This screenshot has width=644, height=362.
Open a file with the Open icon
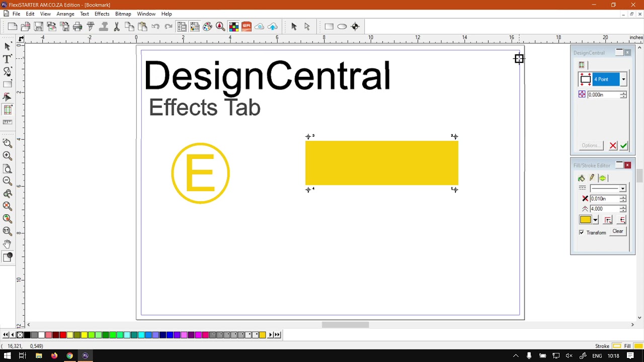(x=26, y=27)
